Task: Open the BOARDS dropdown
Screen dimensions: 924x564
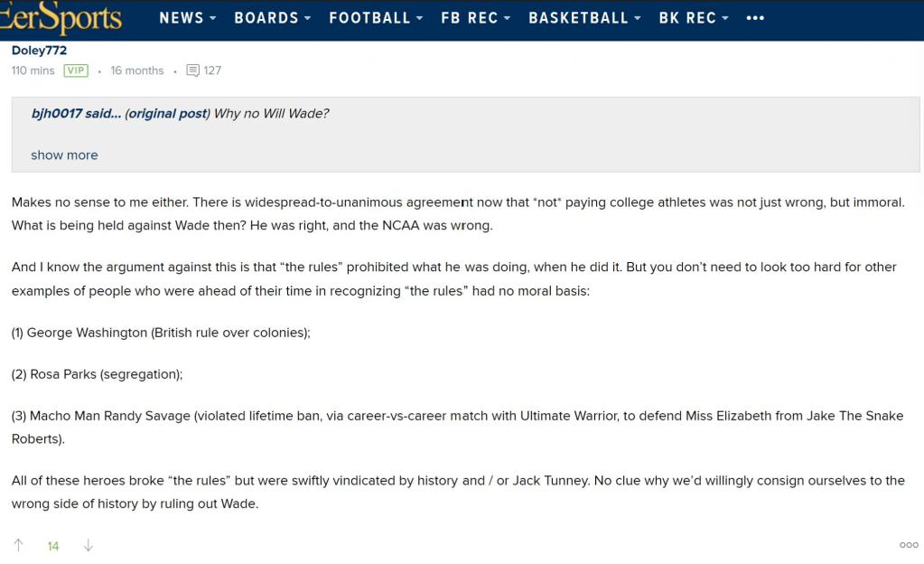Action: coord(272,18)
